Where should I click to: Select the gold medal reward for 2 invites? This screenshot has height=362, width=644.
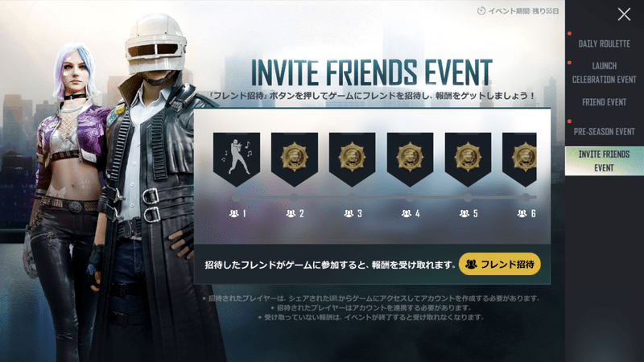click(295, 159)
